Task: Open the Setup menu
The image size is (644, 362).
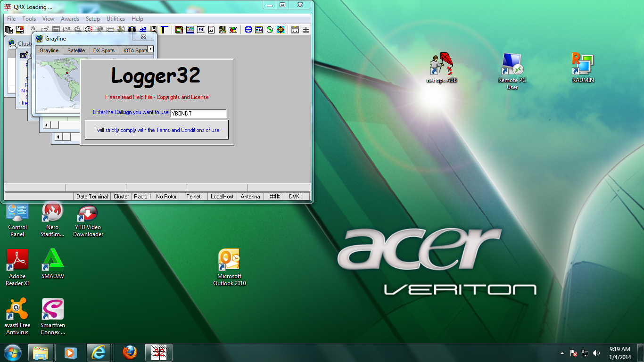Action: pyautogui.click(x=93, y=19)
